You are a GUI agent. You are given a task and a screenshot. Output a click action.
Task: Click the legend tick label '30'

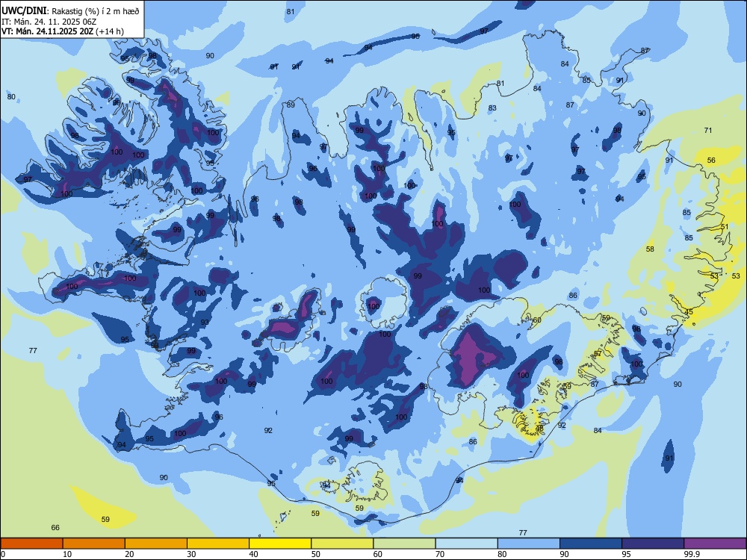coord(191,554)
